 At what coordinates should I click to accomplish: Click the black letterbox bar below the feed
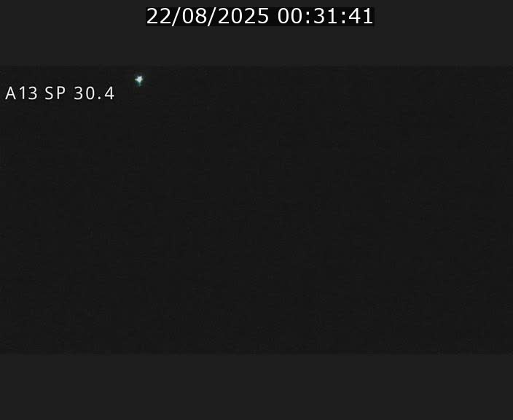pos(256,386)
